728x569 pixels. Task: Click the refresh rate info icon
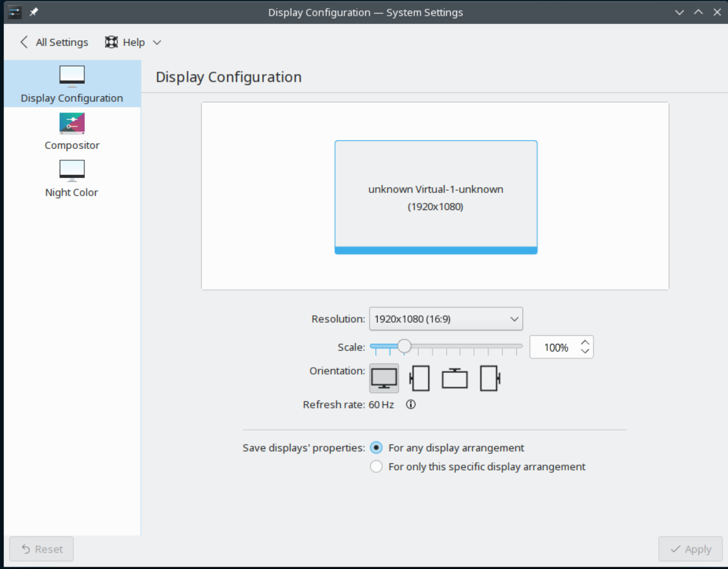click(411, 404)
